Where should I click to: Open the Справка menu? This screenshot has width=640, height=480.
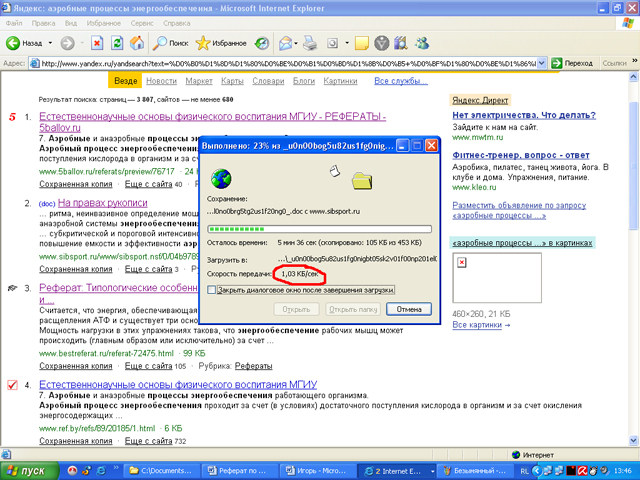pyautogui.click(x=177, y=23)
